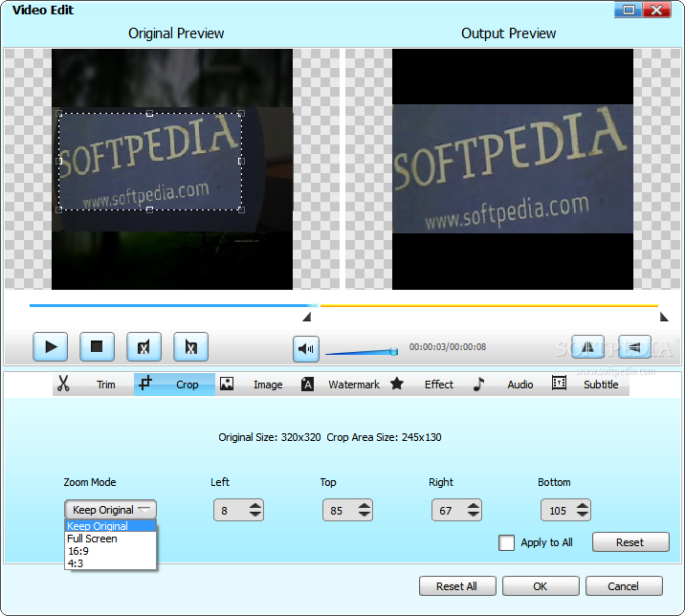
Task: Increase the Left crop value
Action: [255, 506]
